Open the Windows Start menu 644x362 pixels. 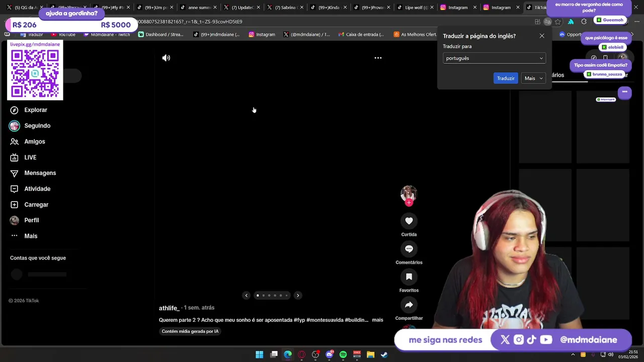(260, 354)
